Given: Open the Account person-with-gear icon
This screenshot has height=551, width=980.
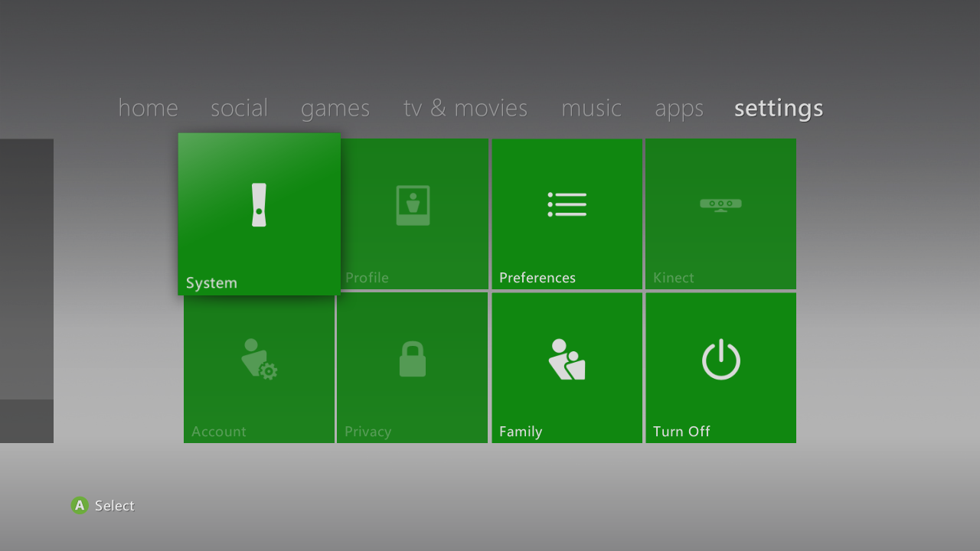Looking at the screenshot, I should coord(259,359).
